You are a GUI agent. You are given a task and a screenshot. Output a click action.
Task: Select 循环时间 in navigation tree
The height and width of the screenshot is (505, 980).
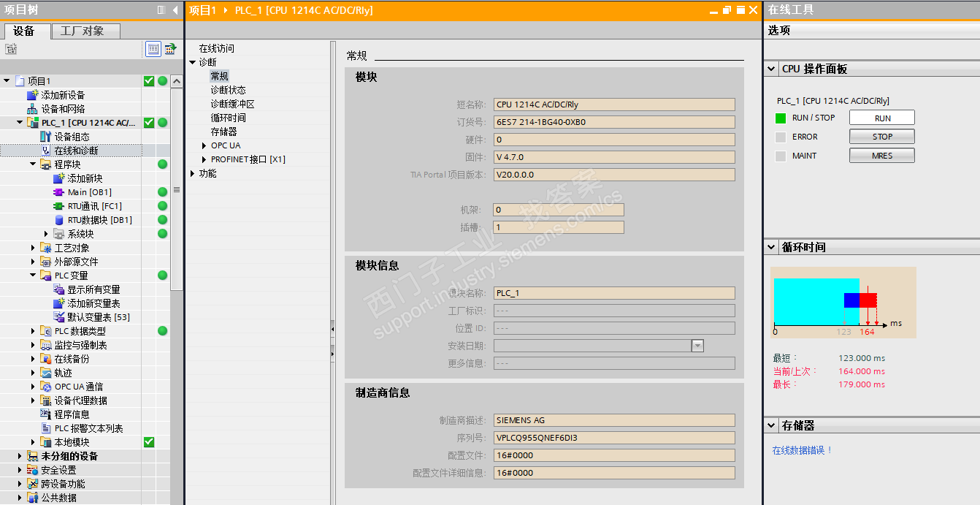[x=229, y=118]
